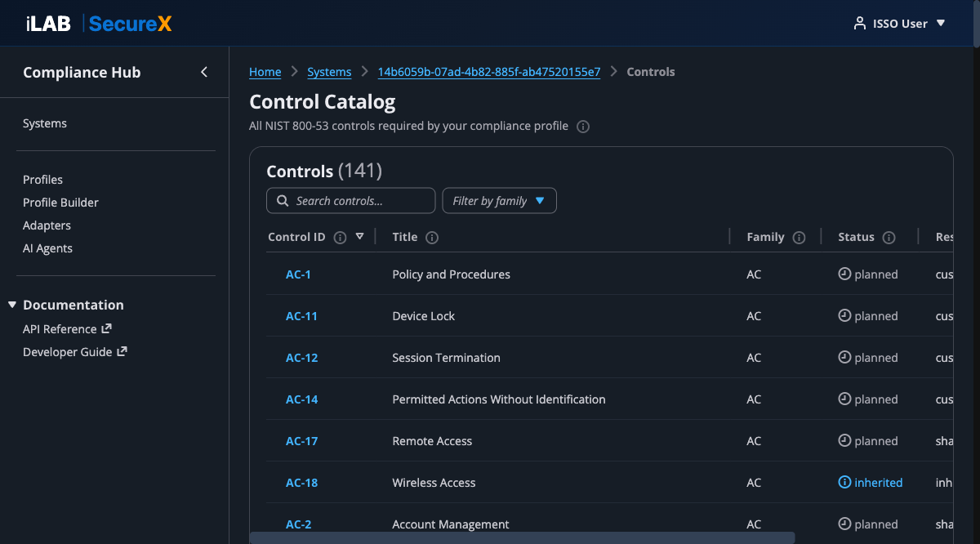The image size is (980, 544).
Task: Click the planned clock icon for AC-17
Action: pos(844,440)
